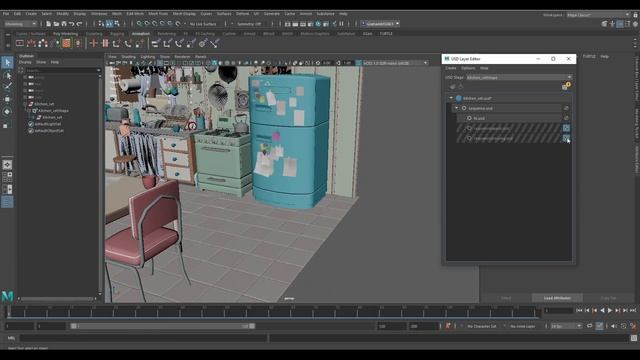Click the Pause Viewport icon in status line
This screenshot has width=640, height=360.
point(341,24)
